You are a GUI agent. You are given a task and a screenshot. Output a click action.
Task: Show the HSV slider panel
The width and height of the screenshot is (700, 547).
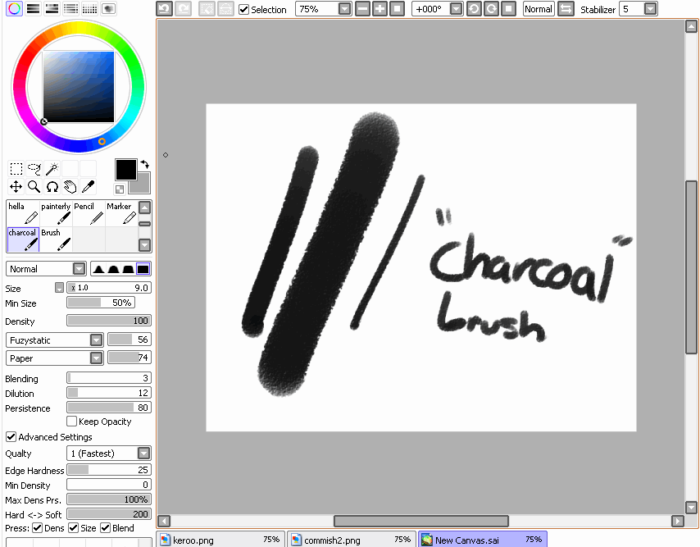52,8
